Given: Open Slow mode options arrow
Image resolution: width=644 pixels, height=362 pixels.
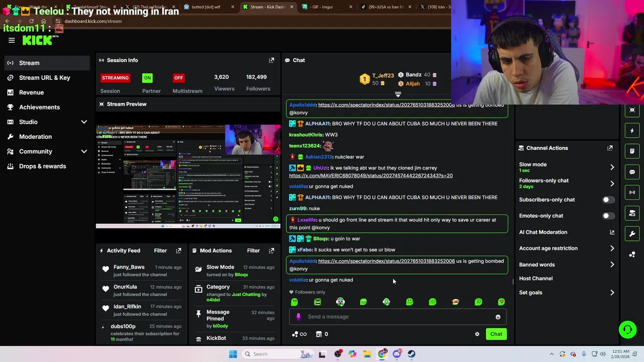Looking at the screenshot, I should [612, 167].
